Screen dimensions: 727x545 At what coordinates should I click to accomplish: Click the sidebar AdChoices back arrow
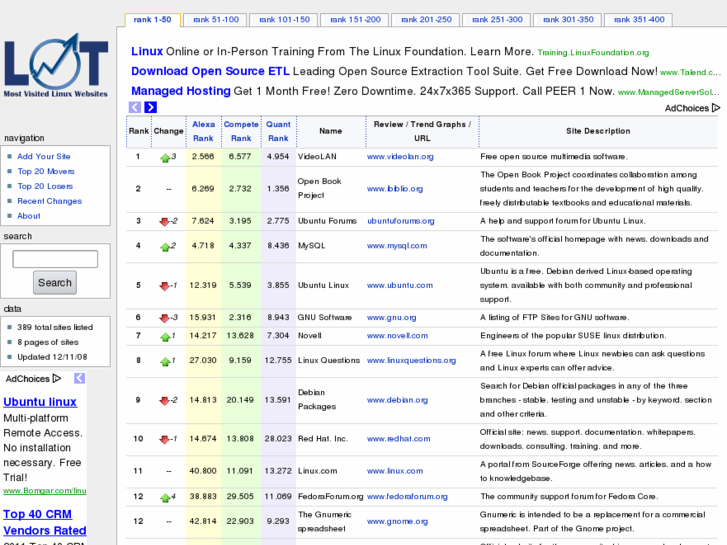pyautogui.click(x=79, y=378)
